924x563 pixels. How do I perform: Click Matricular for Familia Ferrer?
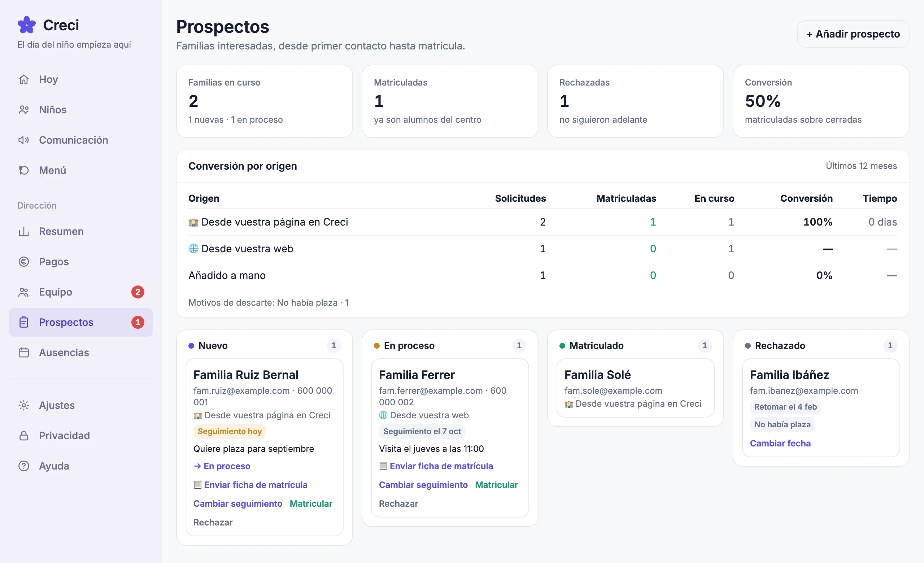tap(496, 485)
